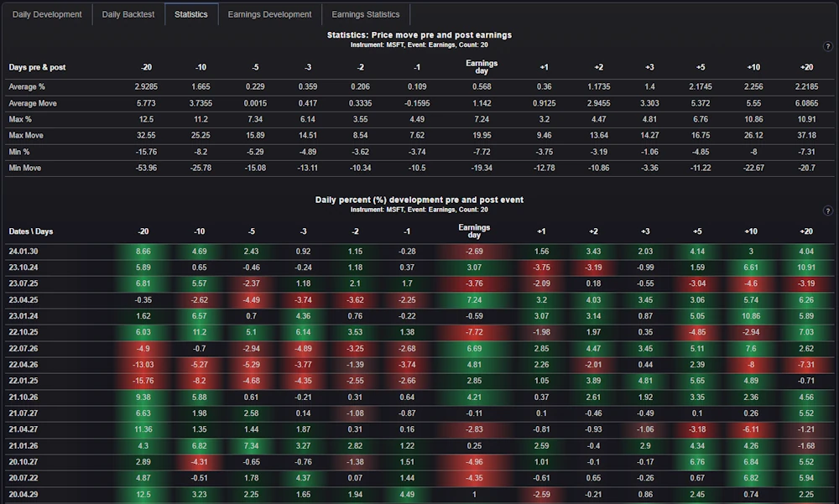This screenshot has height=504, width=839.
Task: Open the Earnings Statistics tab
Action: [365, 14]
